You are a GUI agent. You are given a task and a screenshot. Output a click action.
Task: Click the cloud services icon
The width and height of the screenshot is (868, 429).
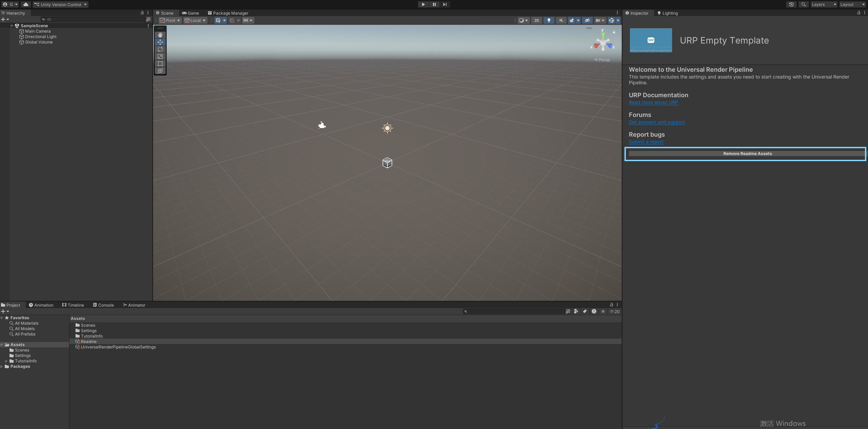click(26, 4)
